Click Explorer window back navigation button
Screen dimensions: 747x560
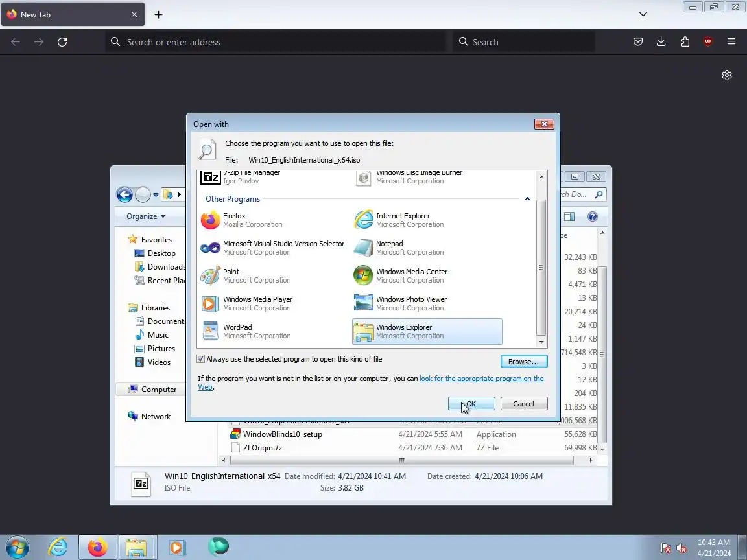[124, 194]
